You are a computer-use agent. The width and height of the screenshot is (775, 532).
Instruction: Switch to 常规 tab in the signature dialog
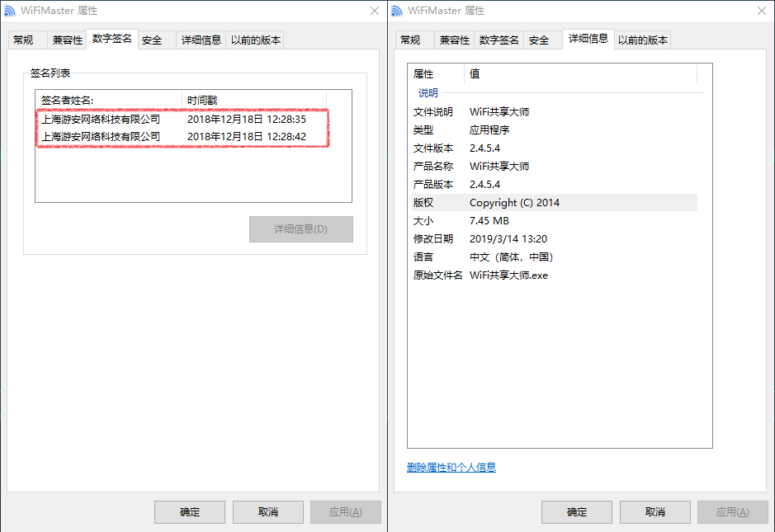point(23,40)
